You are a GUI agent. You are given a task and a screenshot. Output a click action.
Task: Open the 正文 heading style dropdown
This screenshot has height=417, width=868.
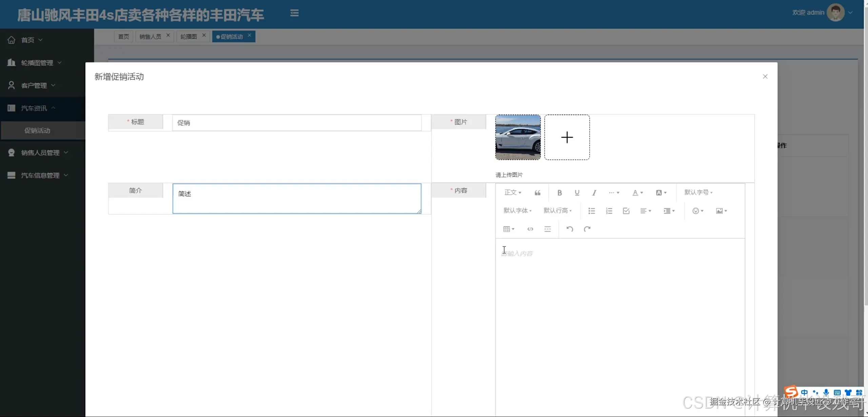click(x=512, y=193)
